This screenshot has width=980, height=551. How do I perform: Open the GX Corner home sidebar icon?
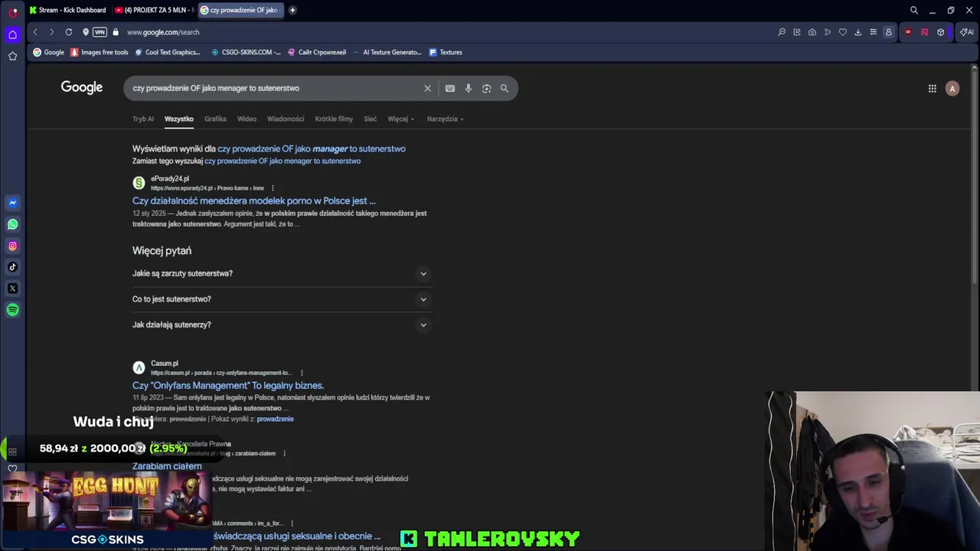13,34
